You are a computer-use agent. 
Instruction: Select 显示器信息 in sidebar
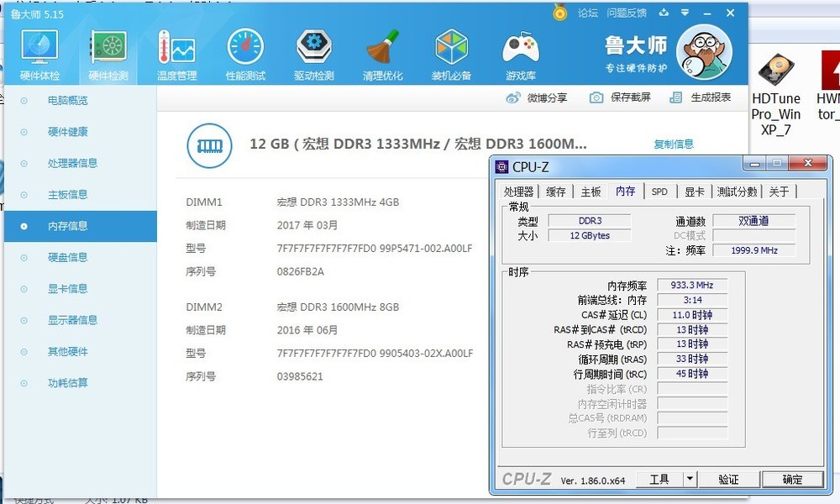81,320
